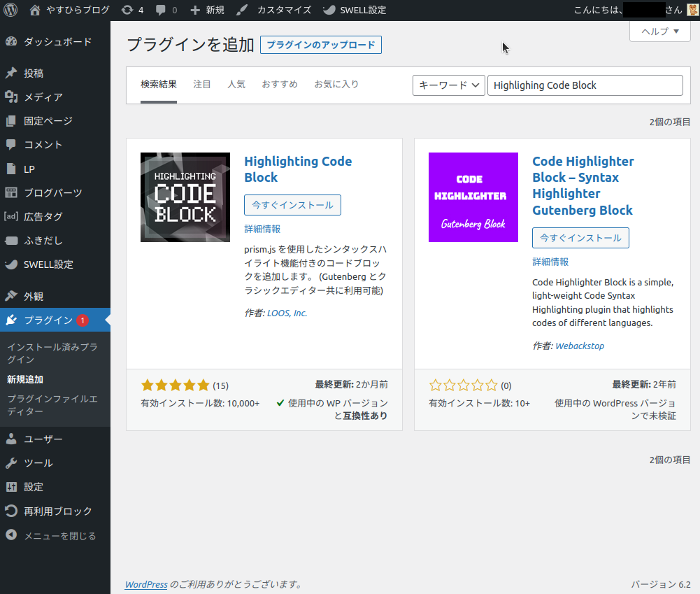
Task: Open 設定 settings in the sidebar
Action: coord(34,487)
